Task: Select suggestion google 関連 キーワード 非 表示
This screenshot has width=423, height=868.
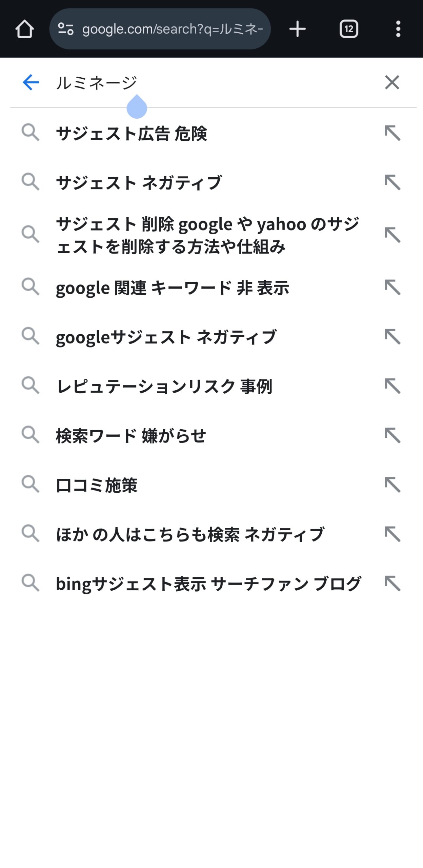Action: coord(172,288)
